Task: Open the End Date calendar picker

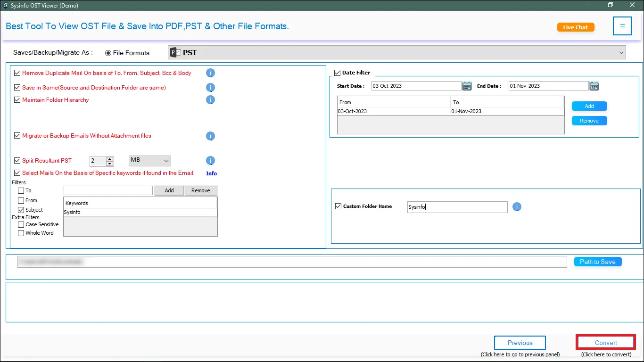Action: (x=594, y=86)
